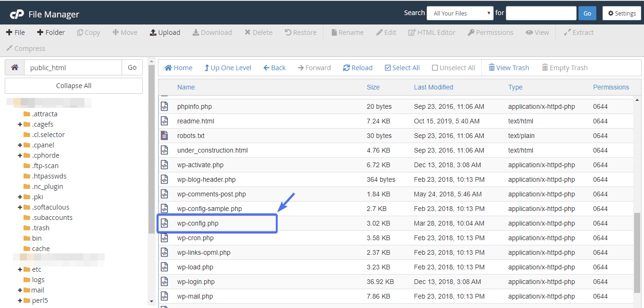Click the Reload icon in the navigation bar
Viewport: 644px width, 308px height.
point(346,68)
